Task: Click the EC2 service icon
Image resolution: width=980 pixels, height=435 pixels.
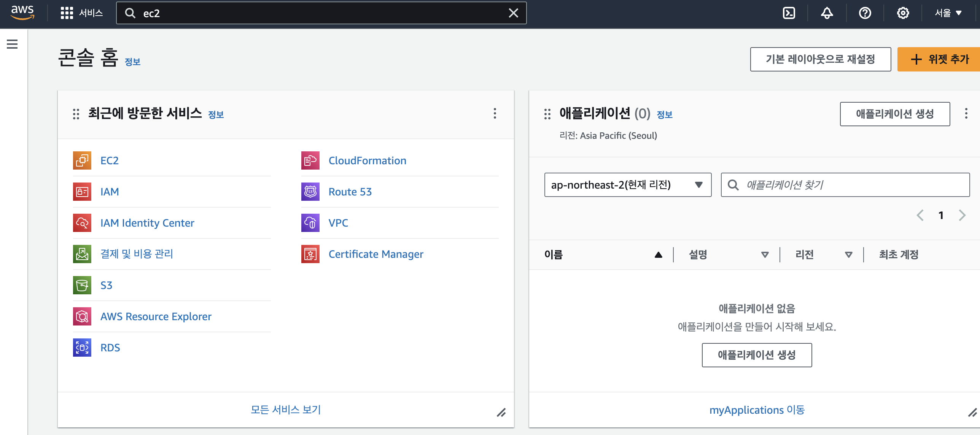Action: [82, 160]
